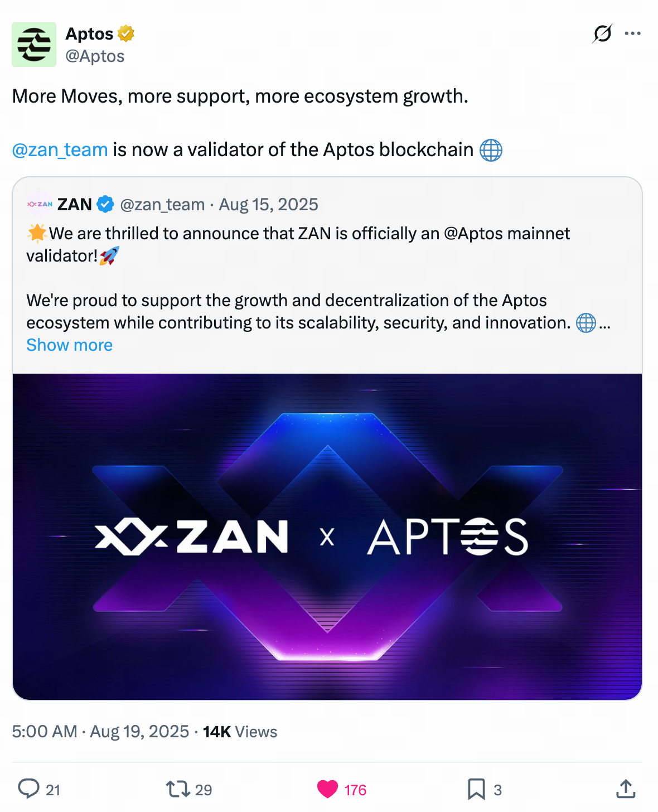Viewport: 658px width, 812px height.
Task: Open the ZAN x Aptos banner image
Action: 327,536
